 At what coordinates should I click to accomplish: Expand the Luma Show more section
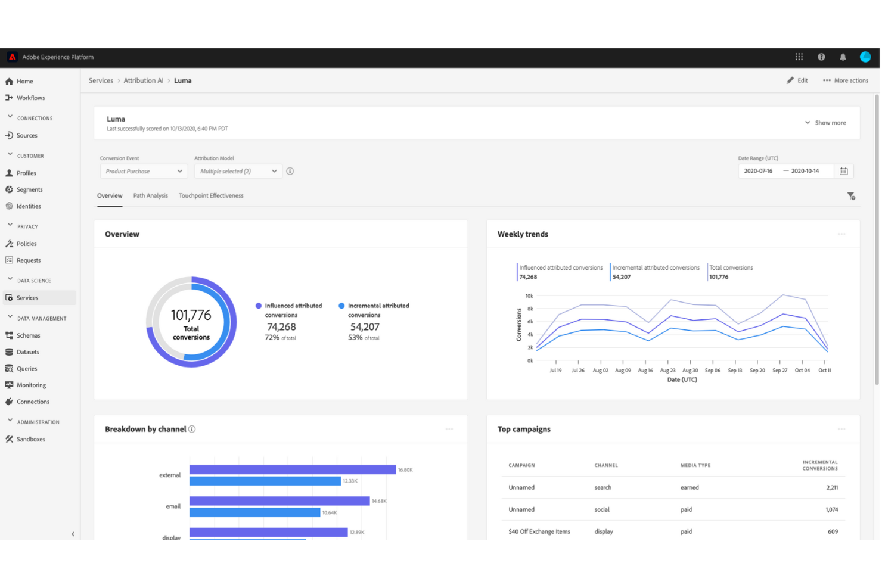point(825,123)
